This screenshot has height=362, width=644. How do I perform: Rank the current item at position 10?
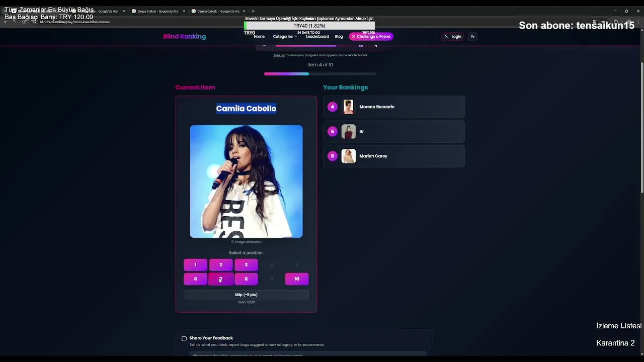pyautogui.click(x=297, y=279)
